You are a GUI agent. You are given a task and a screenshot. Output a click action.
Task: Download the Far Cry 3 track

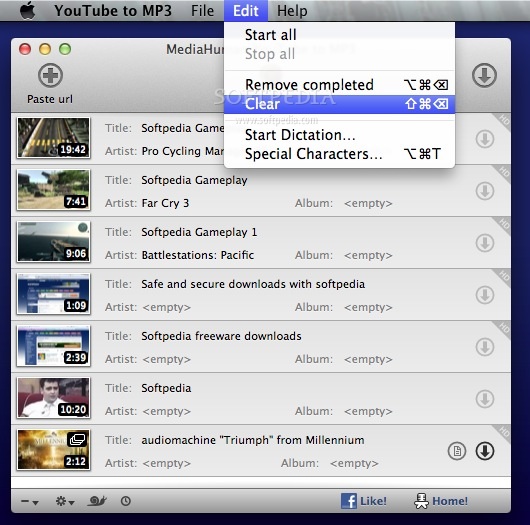[x=485, y=191]
